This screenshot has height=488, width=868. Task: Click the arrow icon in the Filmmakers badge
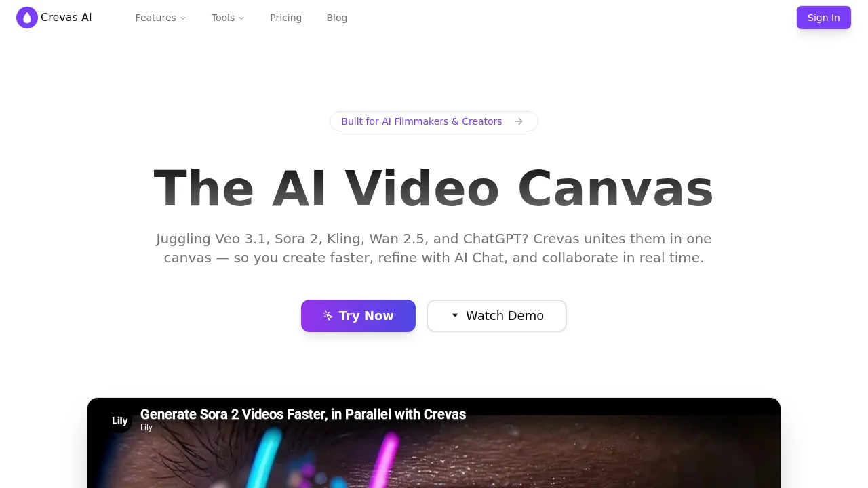[x=519, y=121]
